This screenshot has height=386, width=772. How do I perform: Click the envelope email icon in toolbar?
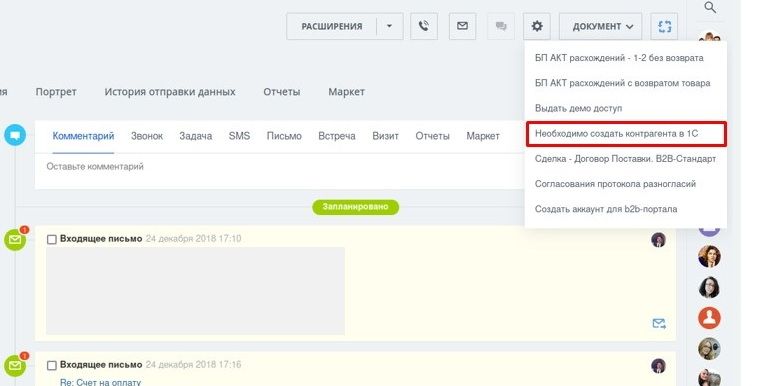[462, 26]
